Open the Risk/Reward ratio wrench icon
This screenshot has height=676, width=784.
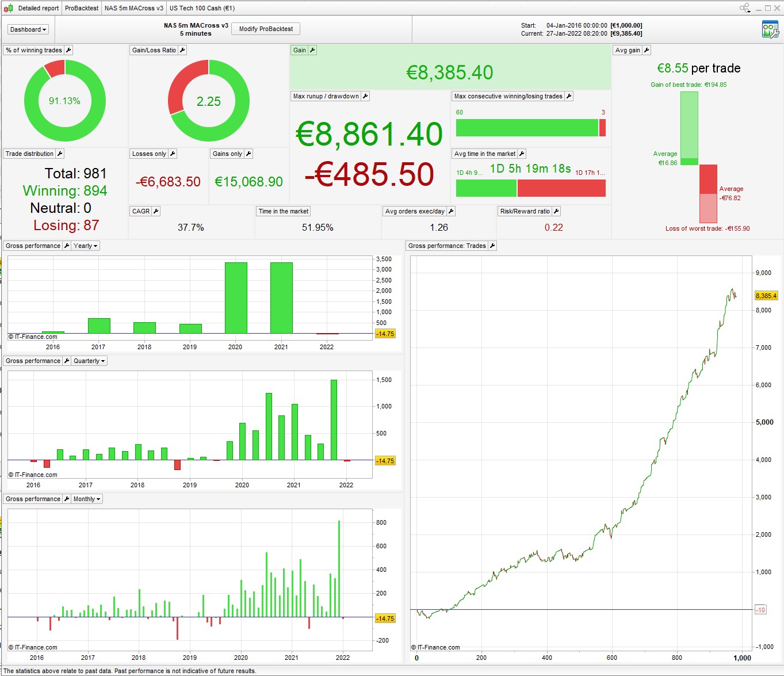pyautogui.click(x=556, y=211)
